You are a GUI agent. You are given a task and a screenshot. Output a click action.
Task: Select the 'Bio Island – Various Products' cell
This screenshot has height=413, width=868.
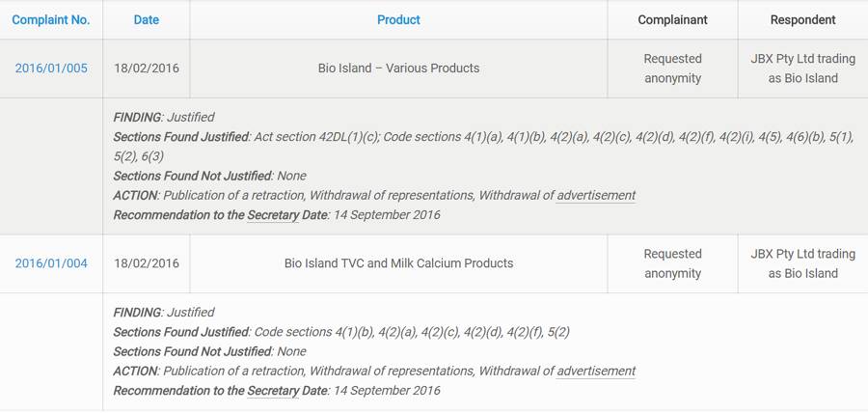coord(398,69)
